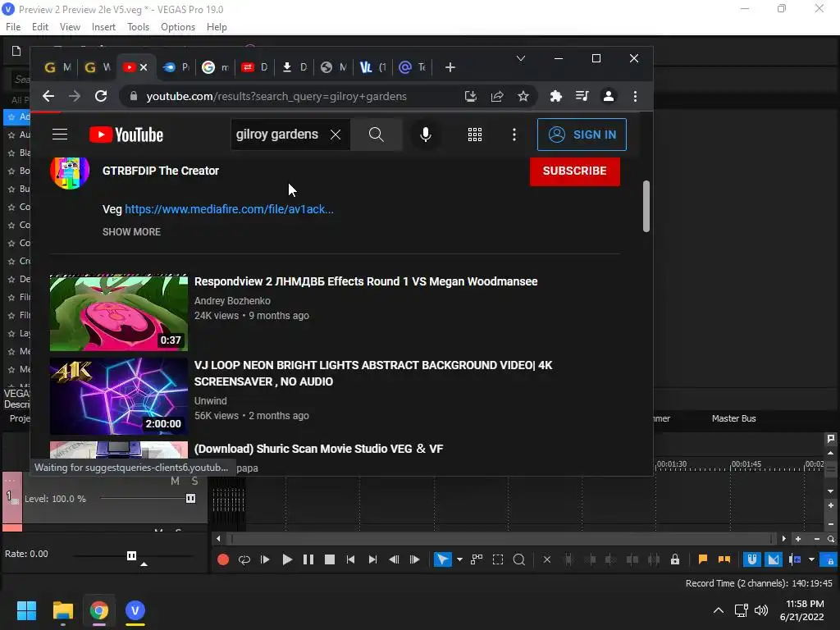This screenshot has height=630, width=840.
Task: Pause playback in VEGAS transport bar
Action: (x=308, y=559)
